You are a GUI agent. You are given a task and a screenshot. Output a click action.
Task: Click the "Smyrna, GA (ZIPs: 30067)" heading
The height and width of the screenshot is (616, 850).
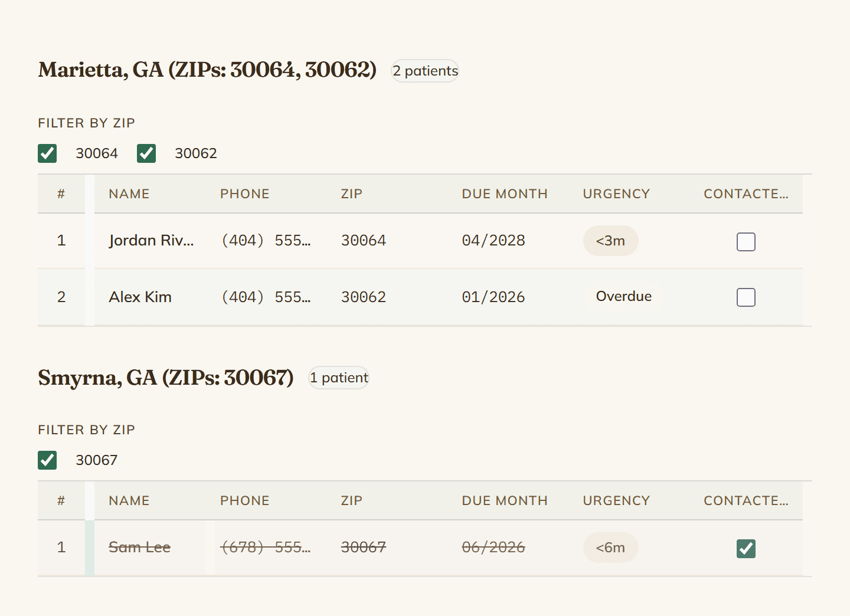[x=166, y=378]
